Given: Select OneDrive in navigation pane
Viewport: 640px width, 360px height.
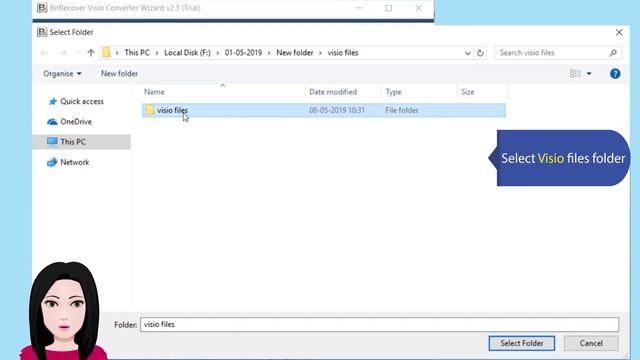Looking at the screenshot, I should pyautogui.click(x=76, y=122).
